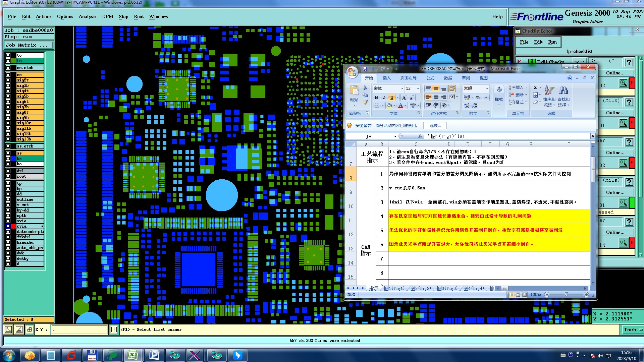Image resolution: width=644 pixels, height=362 pixels.
Task: Click the 选项... security warning button
Action: point(435,125)
